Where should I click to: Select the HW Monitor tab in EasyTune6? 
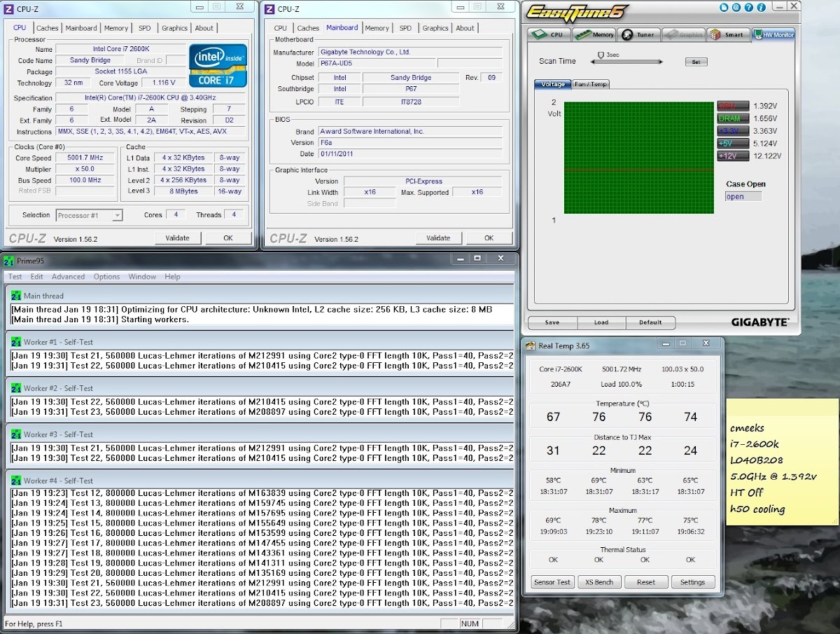(x=773, y=34)
